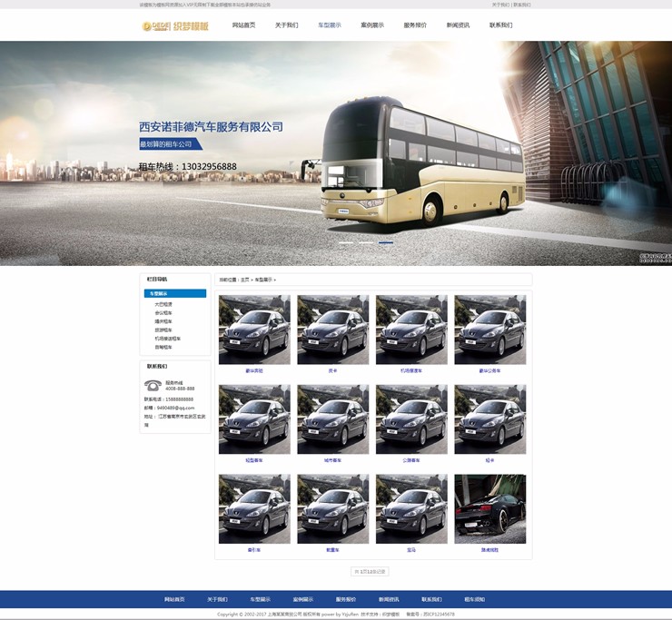
Task: Click the bus banner image
Action: tap(336, 153)
